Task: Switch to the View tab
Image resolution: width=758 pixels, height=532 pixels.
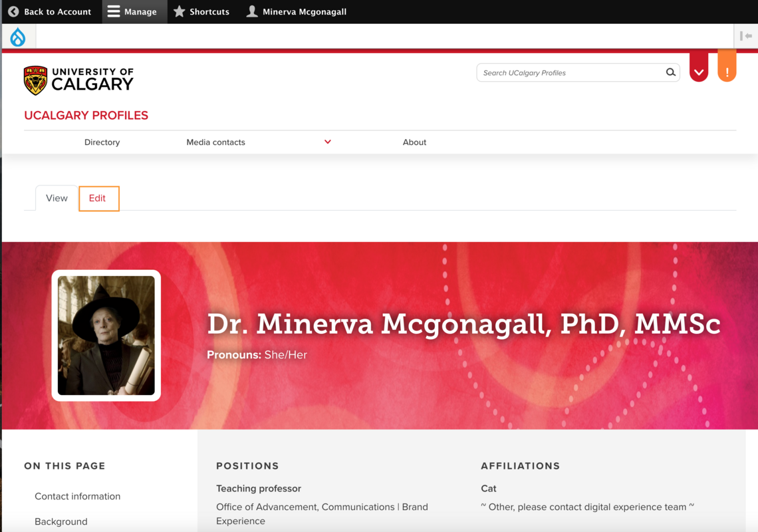Action: (57, 198)
